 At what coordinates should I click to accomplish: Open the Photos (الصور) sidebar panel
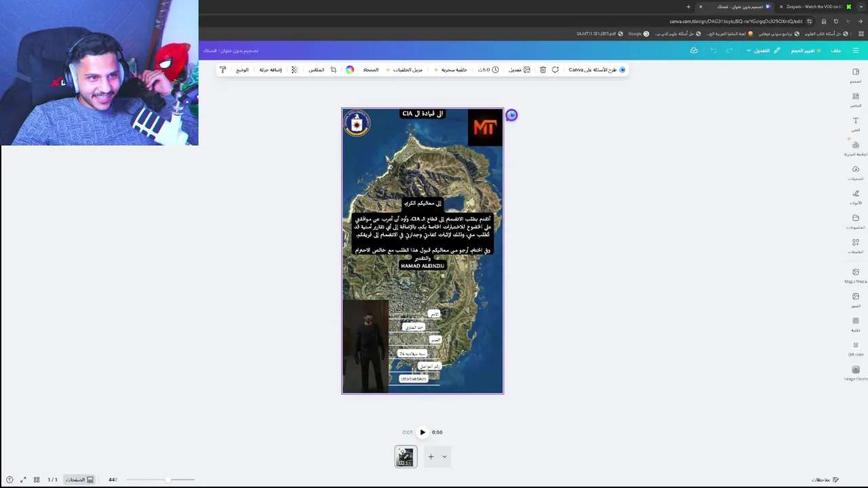point(856,300)
